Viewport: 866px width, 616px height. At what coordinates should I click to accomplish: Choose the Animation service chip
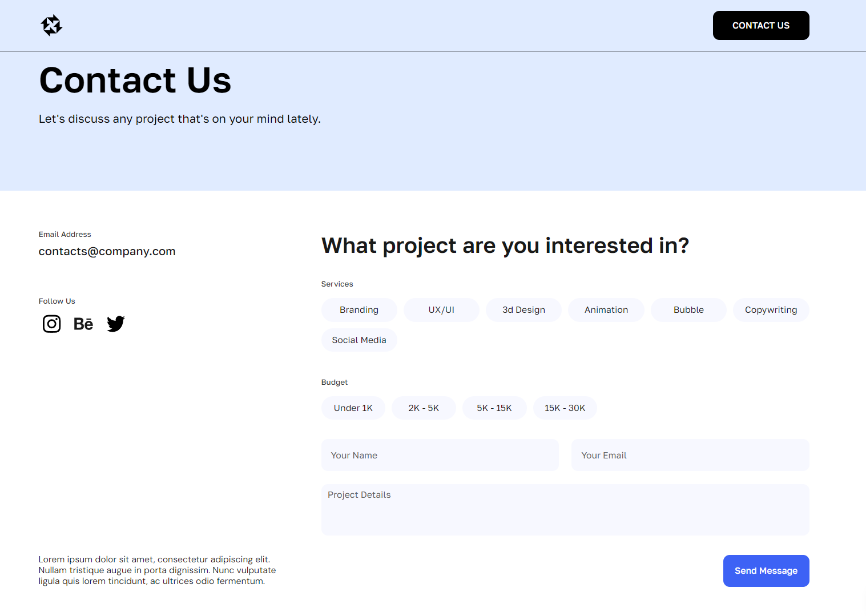(606, 310)
